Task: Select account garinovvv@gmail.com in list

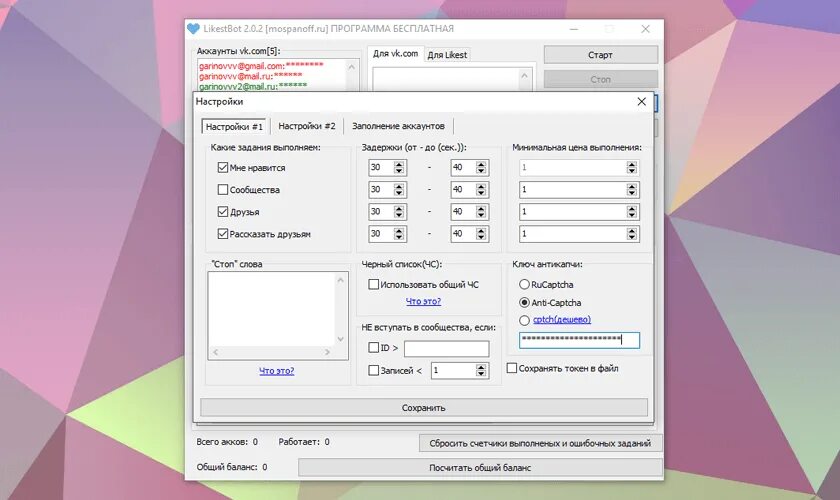Action: [x=261, y=65]
